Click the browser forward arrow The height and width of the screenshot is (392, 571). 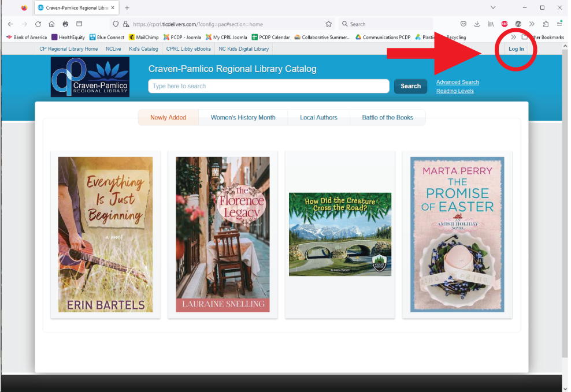point(24,24)
